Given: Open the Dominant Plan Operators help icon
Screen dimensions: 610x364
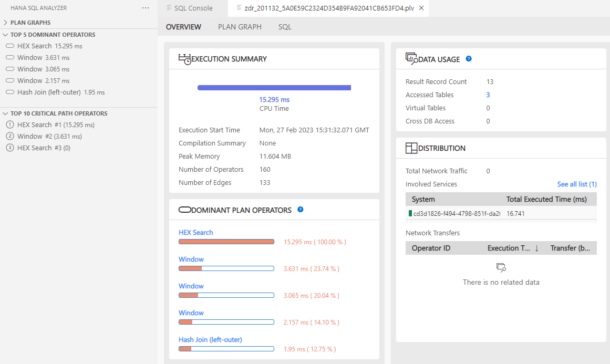Looking at the screenshot, I should (x=299, y=209).
